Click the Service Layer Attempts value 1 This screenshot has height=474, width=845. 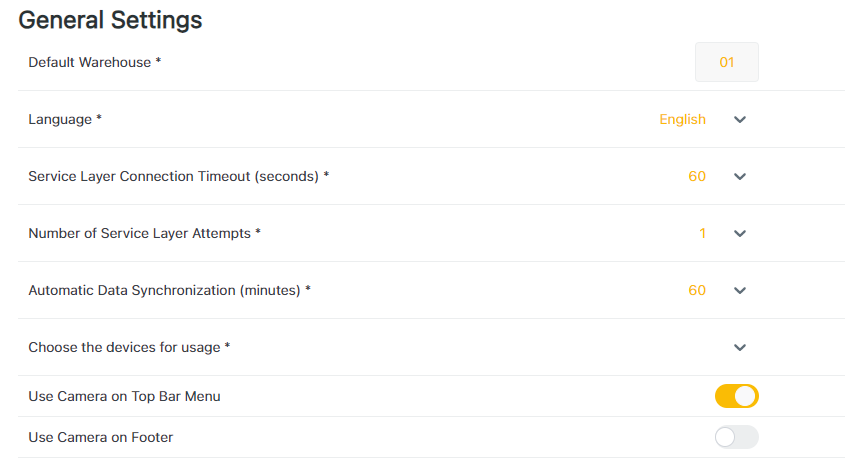pos(702,234)
